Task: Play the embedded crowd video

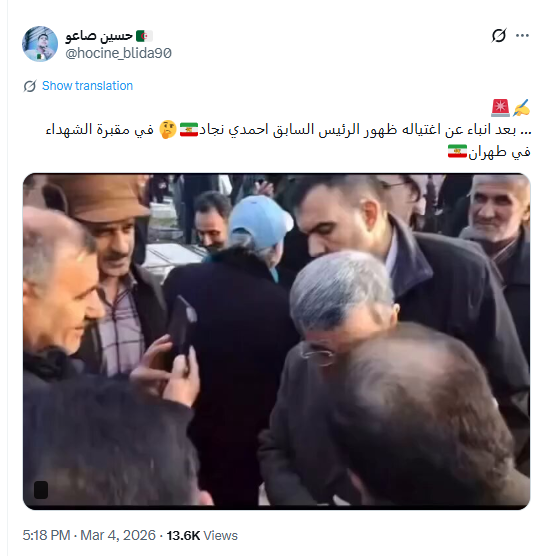Action: 277,341
